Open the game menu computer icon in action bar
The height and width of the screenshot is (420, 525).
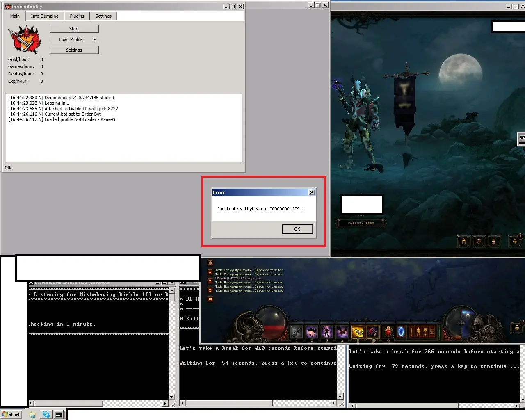tap(431, 331)
